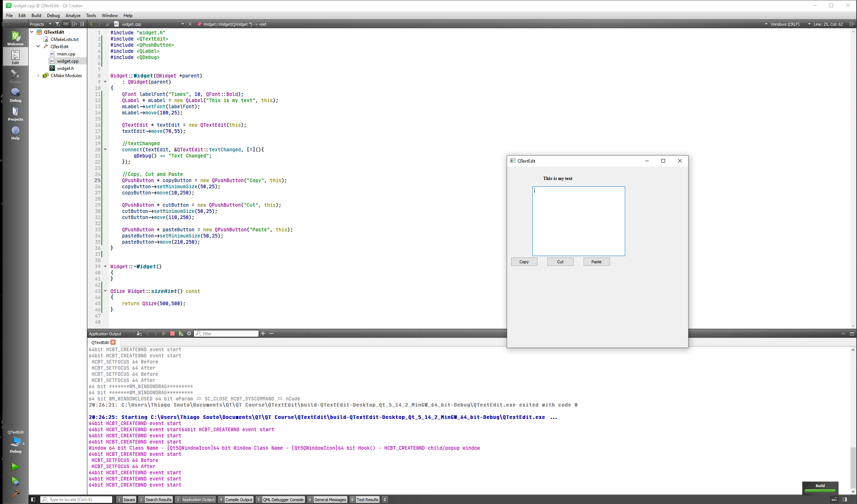Open the Window menu

pyautogui.click(x=109, y=16)
